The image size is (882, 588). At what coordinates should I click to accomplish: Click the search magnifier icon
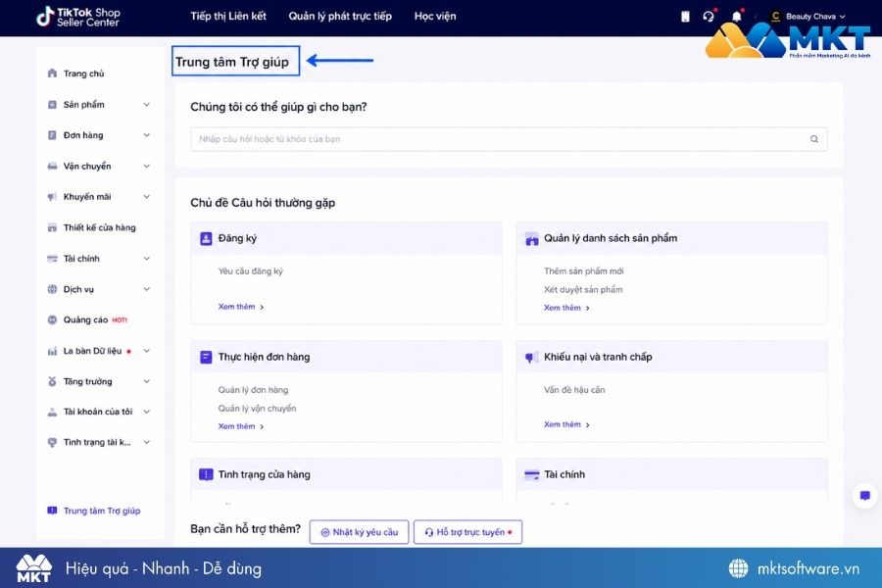click(814, 139)
